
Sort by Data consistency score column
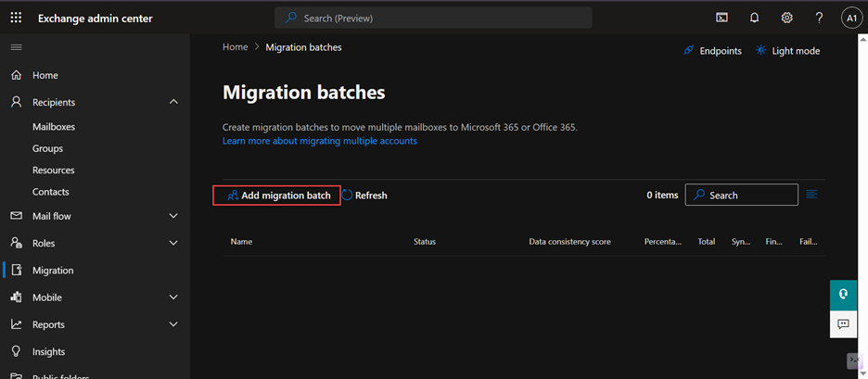click(569, 242)
